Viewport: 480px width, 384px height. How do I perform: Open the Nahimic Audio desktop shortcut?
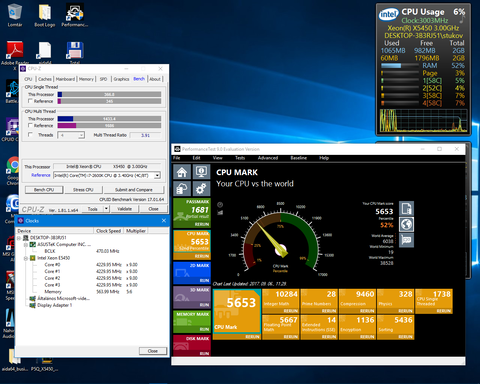[10, 323]
